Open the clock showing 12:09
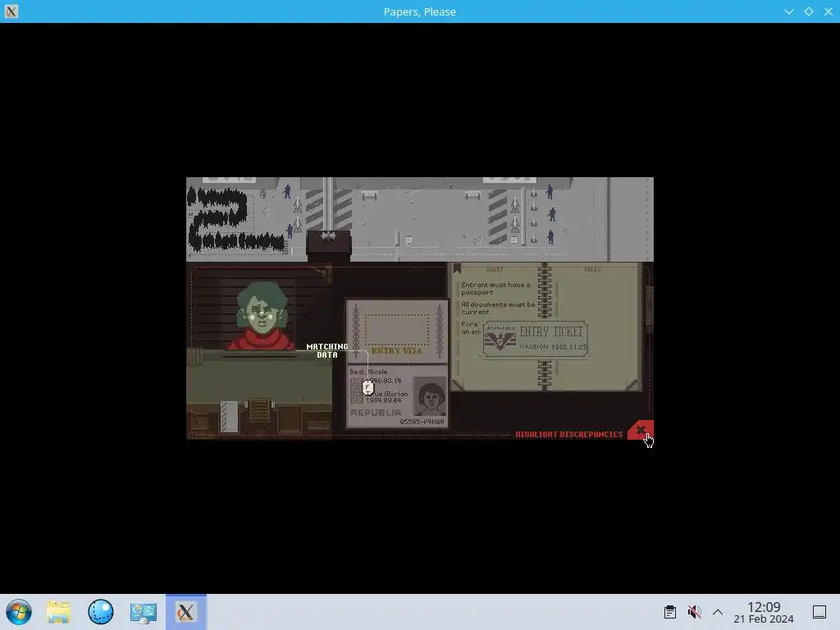Screen dimensions: 840x630 tap(764, 612)
